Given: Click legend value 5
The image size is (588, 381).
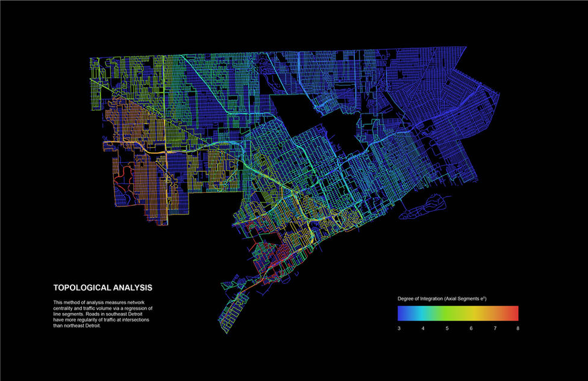Looking at the screenshot, I should 447,328.
